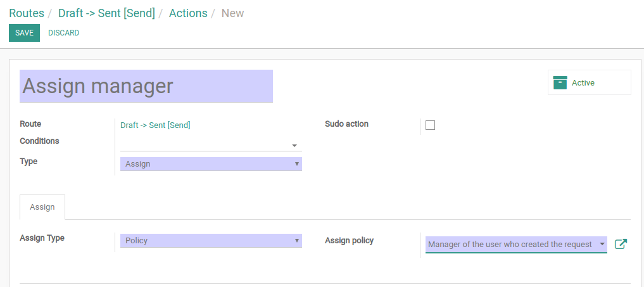Go to Routes breadcrumb
Screen dimensions: 644x287
click(27, 13)
